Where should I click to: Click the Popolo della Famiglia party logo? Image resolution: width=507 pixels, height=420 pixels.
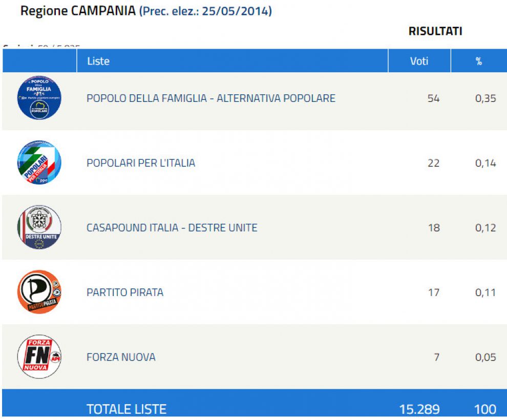tap(39, 98)
